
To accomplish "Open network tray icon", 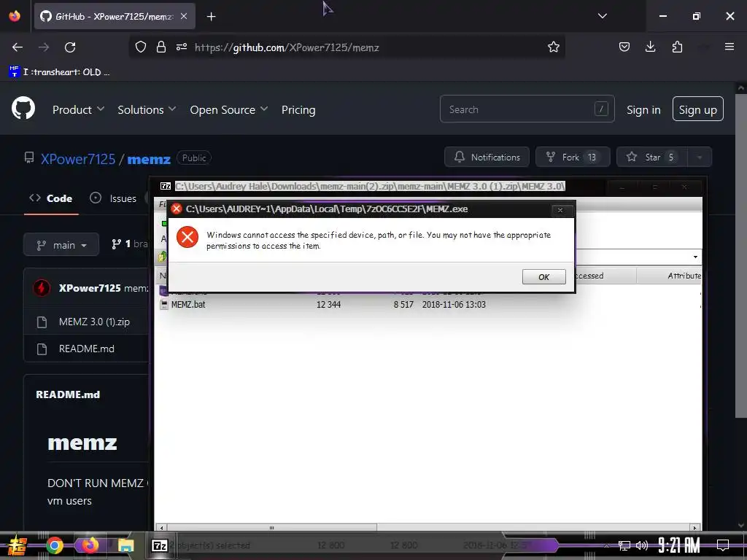I will point(624,545).
